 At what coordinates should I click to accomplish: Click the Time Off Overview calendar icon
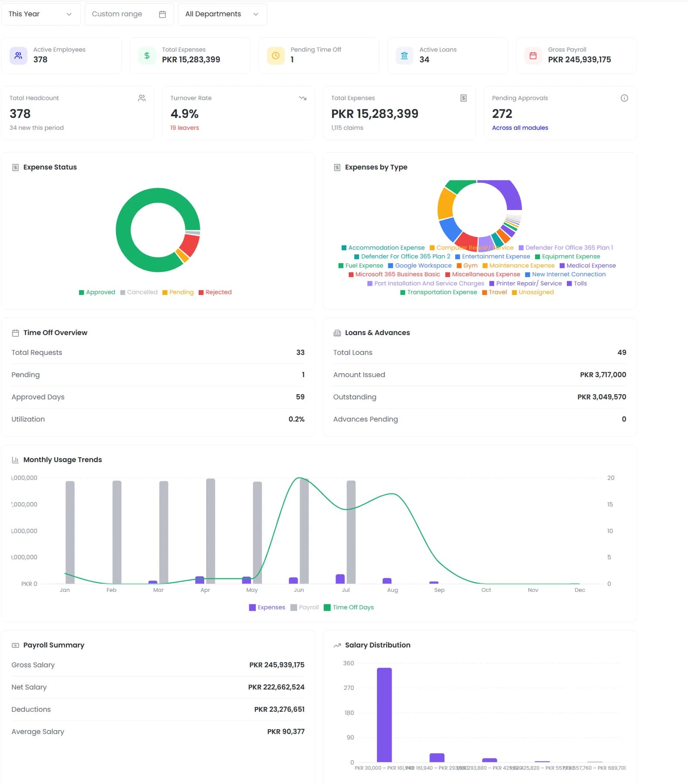(x=15, y=333)
